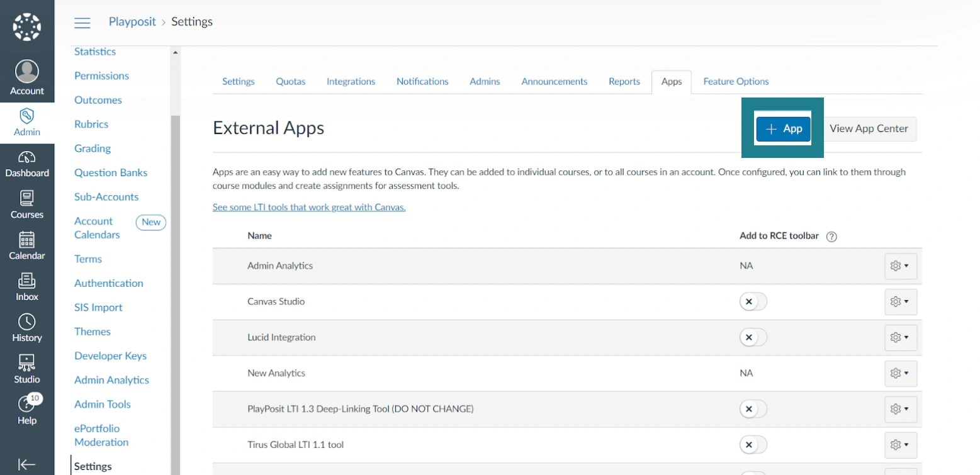Open Statistics in the account menu
Viewport: 980px width, 475px height.
(95, 52)
